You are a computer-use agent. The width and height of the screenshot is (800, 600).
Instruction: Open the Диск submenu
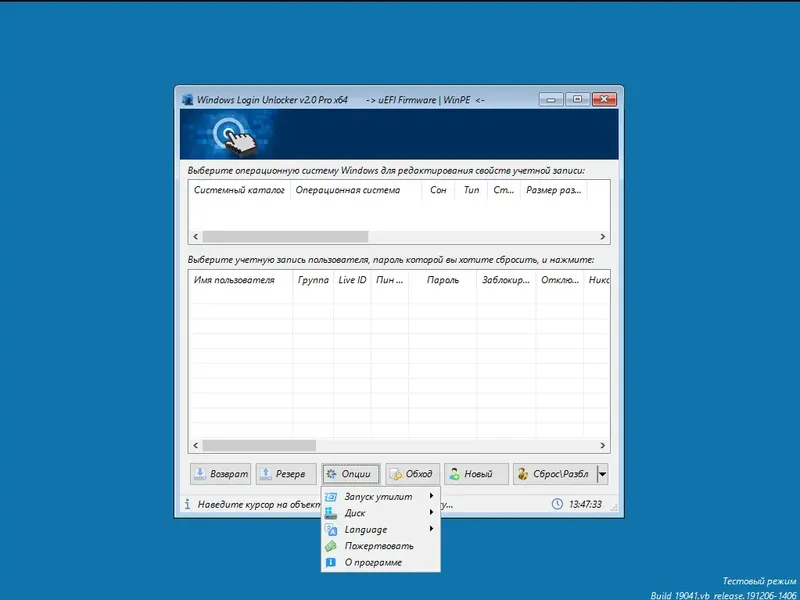[380, 513]
